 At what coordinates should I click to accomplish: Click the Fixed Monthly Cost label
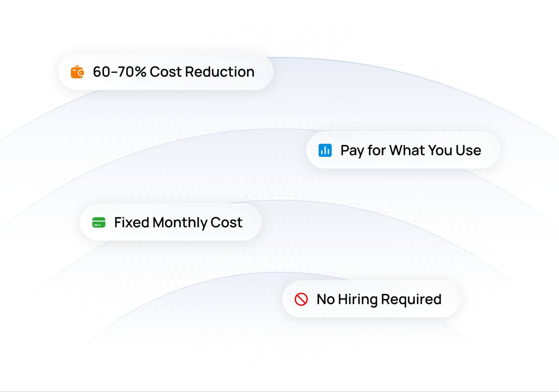click(x=178, y=222)
